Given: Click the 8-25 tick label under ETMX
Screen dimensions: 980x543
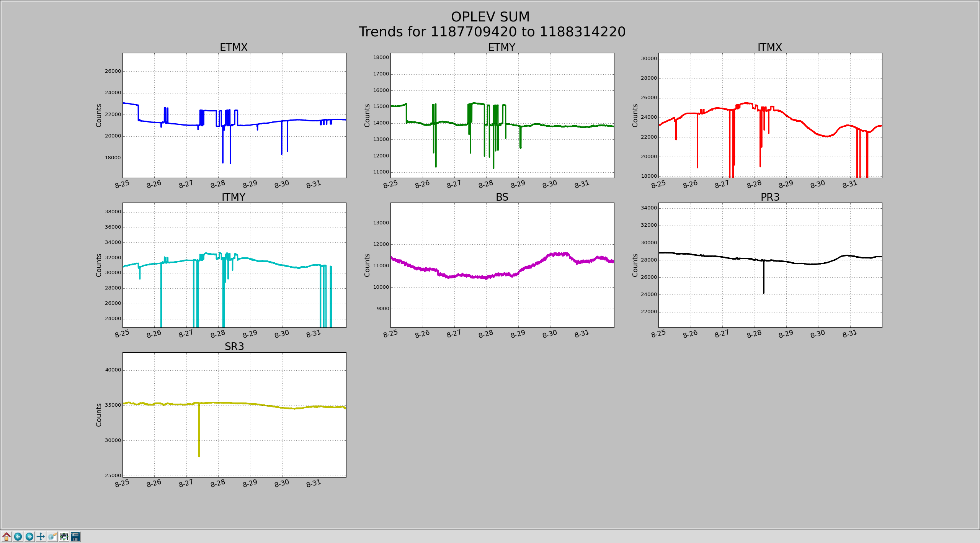Looking at the screenshot, I should click(x=122, y=184).
